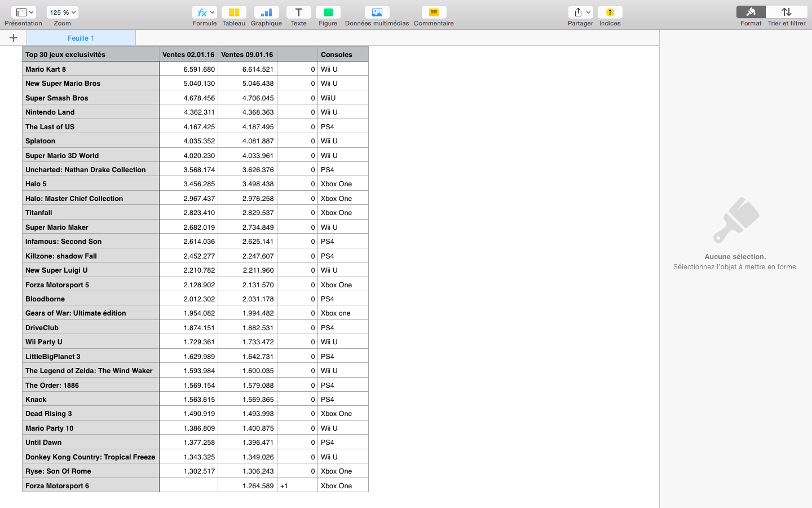The height and width of the screenshot is (508, 812).
Task: Select the Super Mario Maker cell
Action: tap(91, 227)
